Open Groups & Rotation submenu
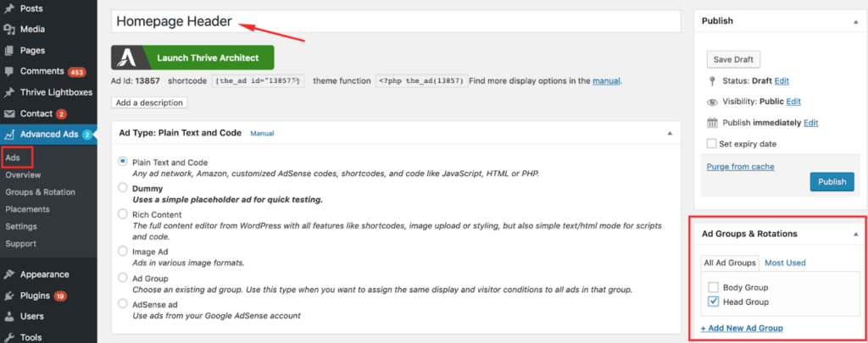Viewport: 868px width, 343px height. [41, 192]
